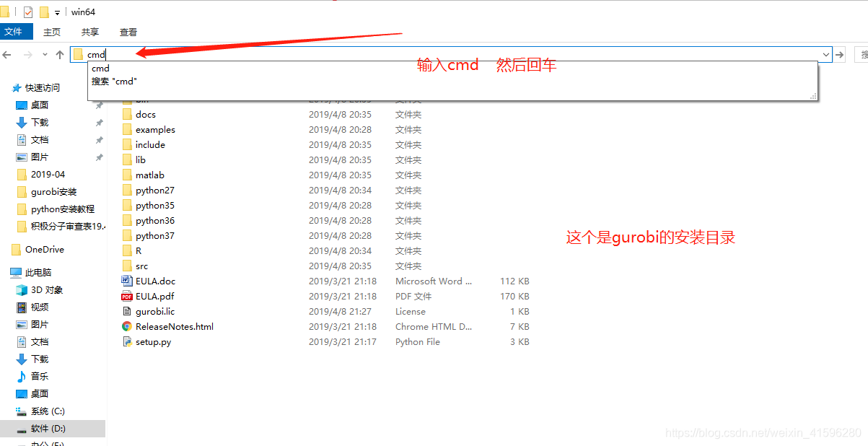Click the pin icon beside 桌面
Viewport: 868px width, 446px height.
click(x=100, y=105)
